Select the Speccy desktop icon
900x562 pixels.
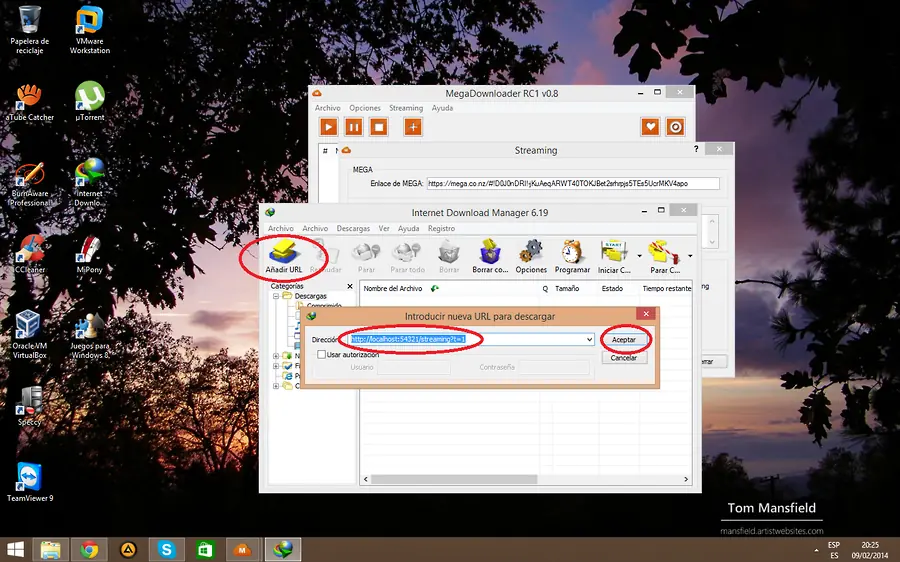click(29, 406)
